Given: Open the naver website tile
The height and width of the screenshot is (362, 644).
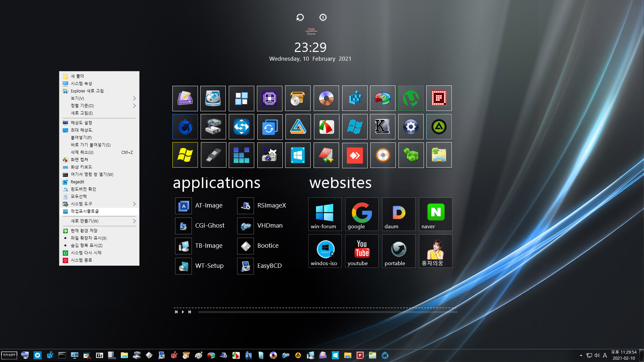Looking at the screenshot, I should coord(435,214).
